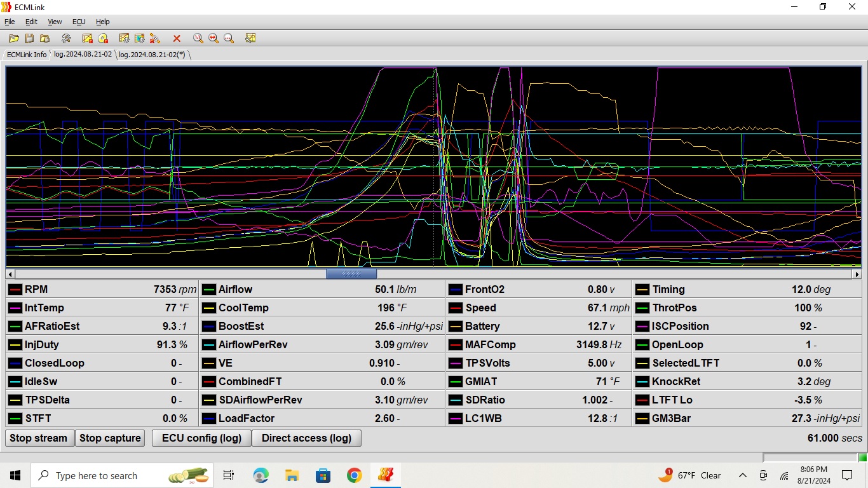Click the taskbar search box
Screen dimensions: 868x488
[x=121, y=475]
